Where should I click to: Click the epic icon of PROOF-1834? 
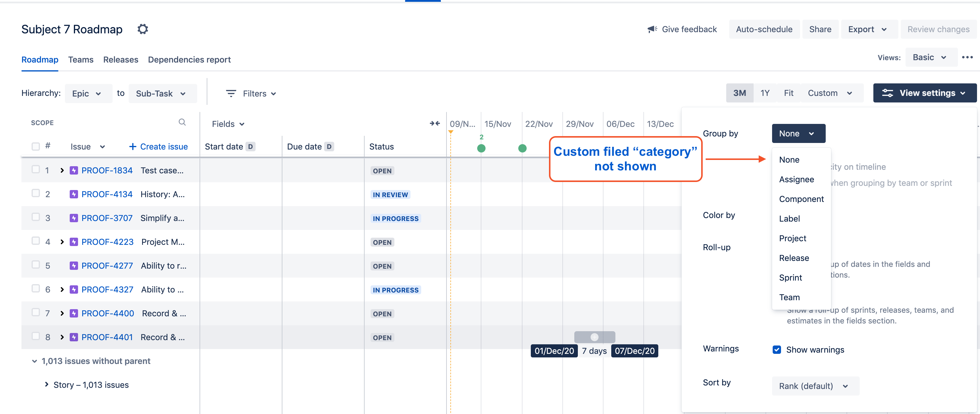(x=74, y=170)
